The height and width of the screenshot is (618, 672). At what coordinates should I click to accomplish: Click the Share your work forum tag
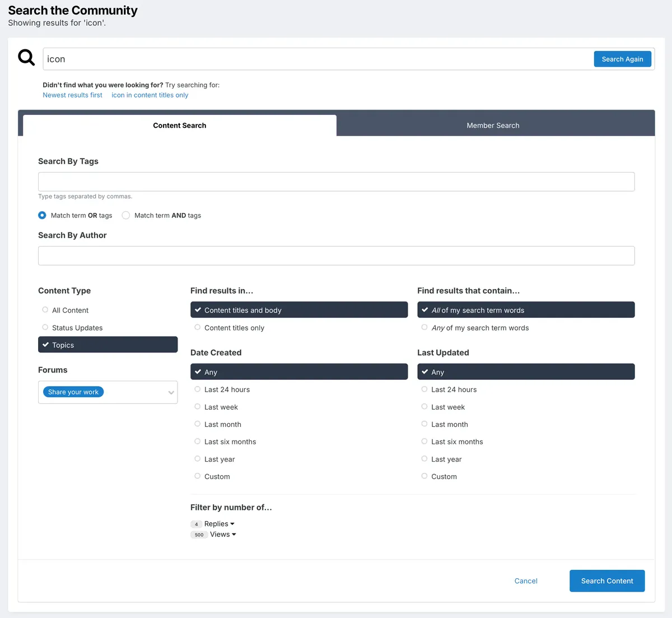[x=73, y=392]
